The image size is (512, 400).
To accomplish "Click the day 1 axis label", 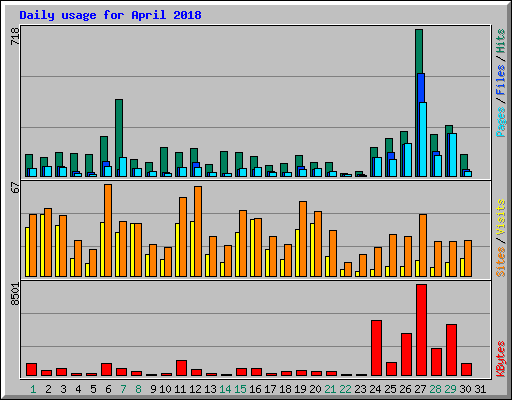I will point(33,389).
